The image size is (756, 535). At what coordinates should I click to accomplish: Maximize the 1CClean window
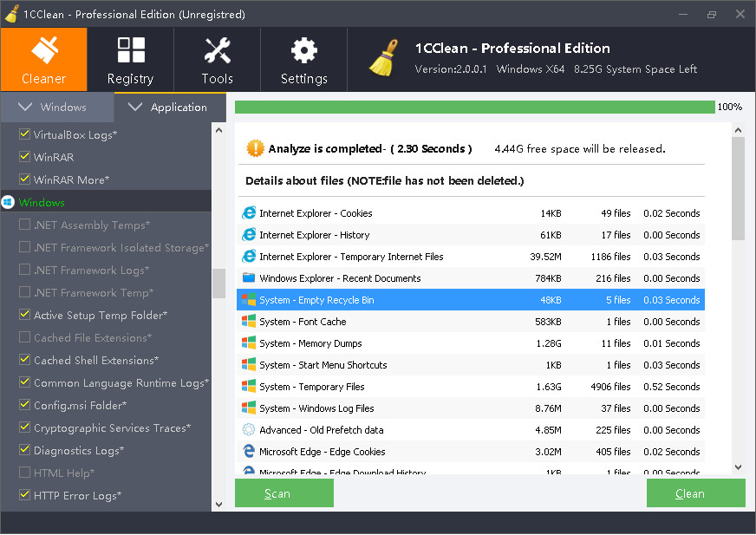coord(712,15)
